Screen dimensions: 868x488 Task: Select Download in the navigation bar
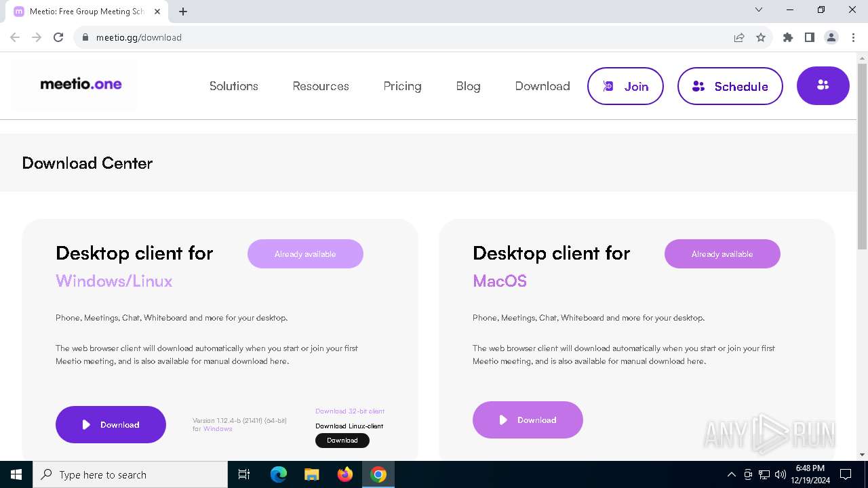tap(542, 86)
